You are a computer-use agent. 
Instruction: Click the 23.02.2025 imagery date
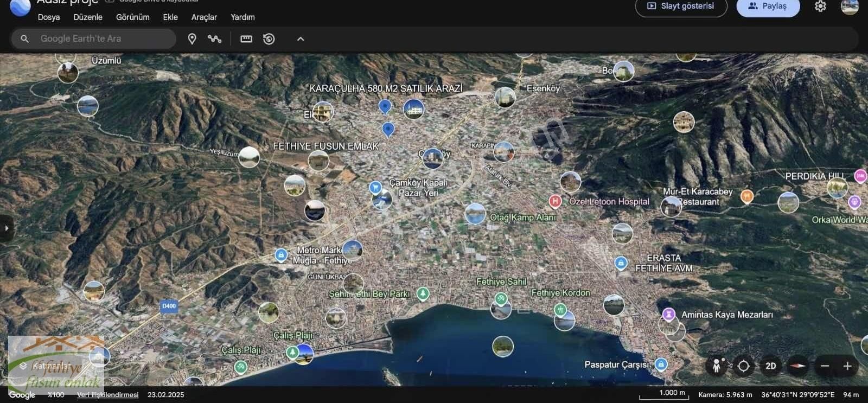pyautogui.click(x=165, y=395)
